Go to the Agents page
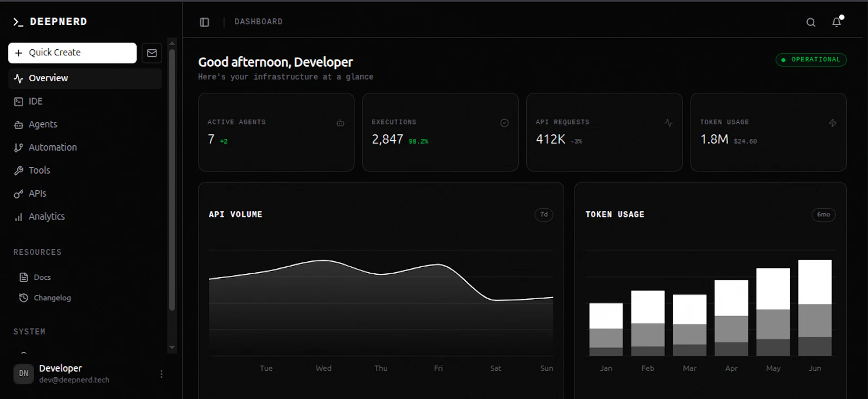Viewport: 868px width, 399px height. [x=85, y=125]
